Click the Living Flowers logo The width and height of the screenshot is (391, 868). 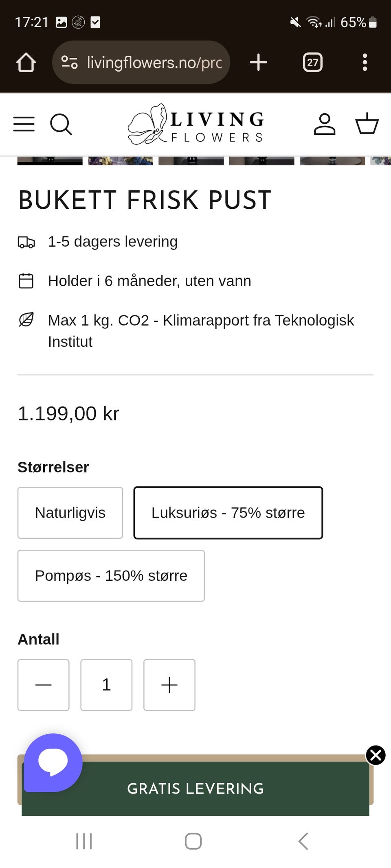[196, 124]
